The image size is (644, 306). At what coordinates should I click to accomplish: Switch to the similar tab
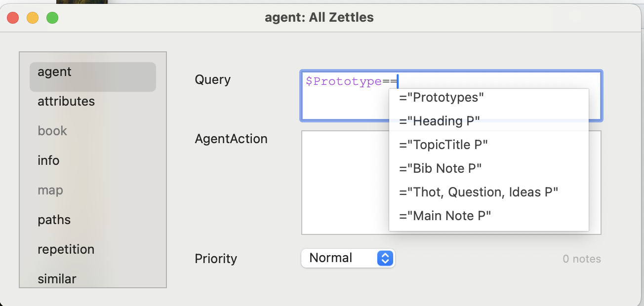(57, 279)
